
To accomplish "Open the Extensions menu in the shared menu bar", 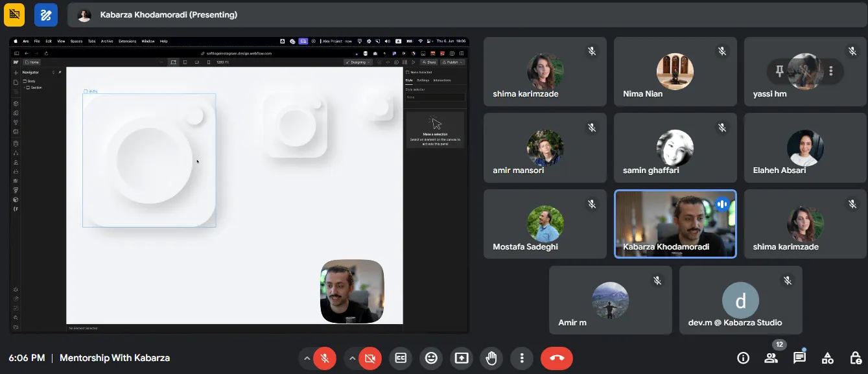I will pos(128,41).
